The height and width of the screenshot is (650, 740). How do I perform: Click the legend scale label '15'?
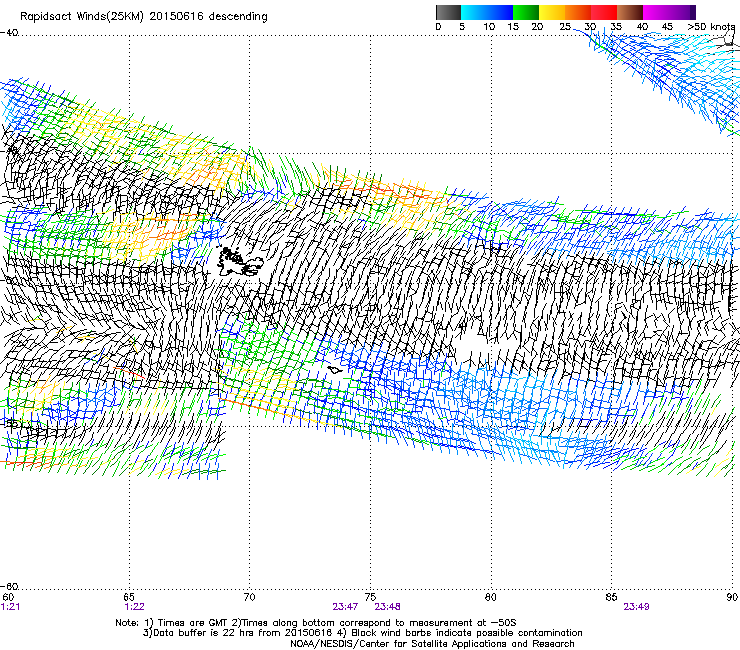(513, 27)
